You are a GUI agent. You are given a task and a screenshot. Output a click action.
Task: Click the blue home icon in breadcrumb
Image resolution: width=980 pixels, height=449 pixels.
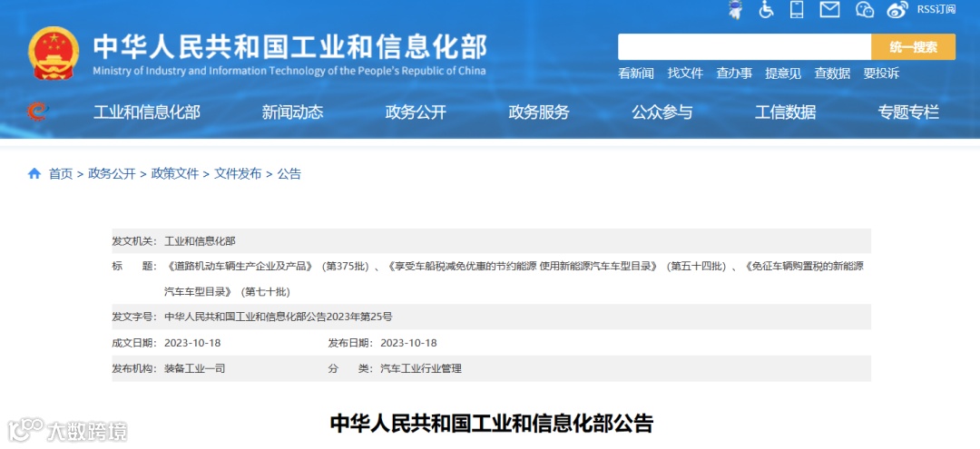[x=34, y=173]
